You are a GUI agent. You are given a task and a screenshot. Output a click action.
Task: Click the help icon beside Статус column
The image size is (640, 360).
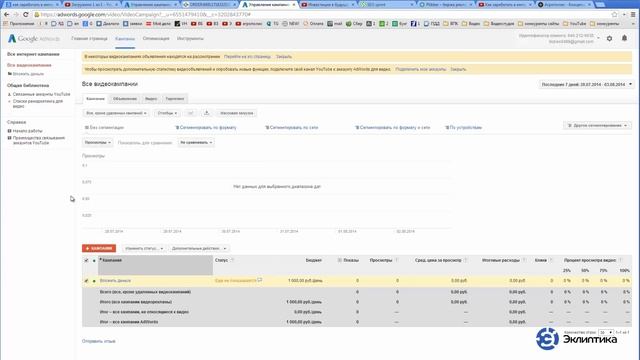point(232,260)
